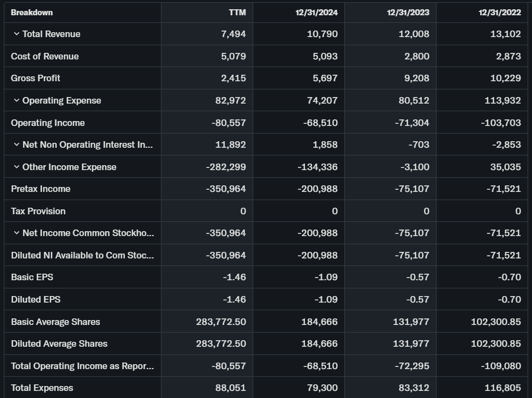Viewport: 532px width, 398px height.
Task: Click 2022 Gross Profit value 10,229
Action: pos(505,79)
